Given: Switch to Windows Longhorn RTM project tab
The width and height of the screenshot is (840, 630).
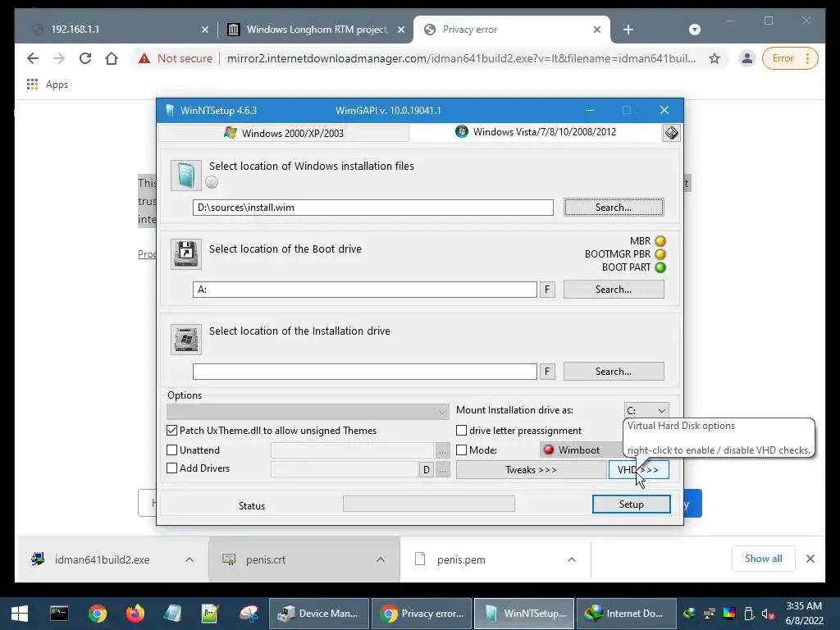Looking at the screenshot, I should tap(317, 30).
